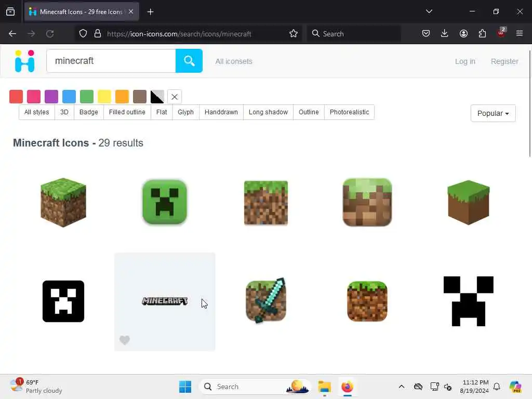View site security lock info
532x399 pixels.
click(98, 34)
